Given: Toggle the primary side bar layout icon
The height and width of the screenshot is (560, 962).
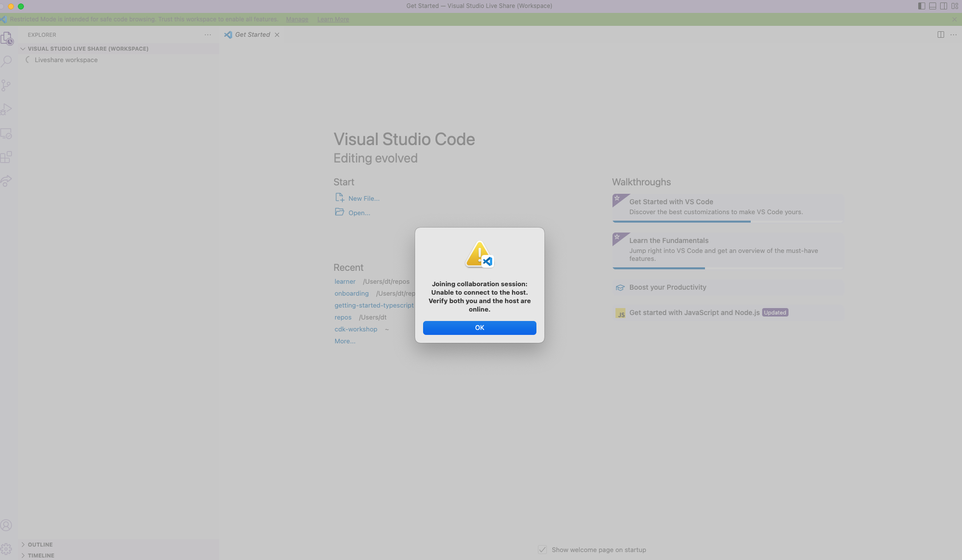Looking at the screenshot, I should coord(921,6).
